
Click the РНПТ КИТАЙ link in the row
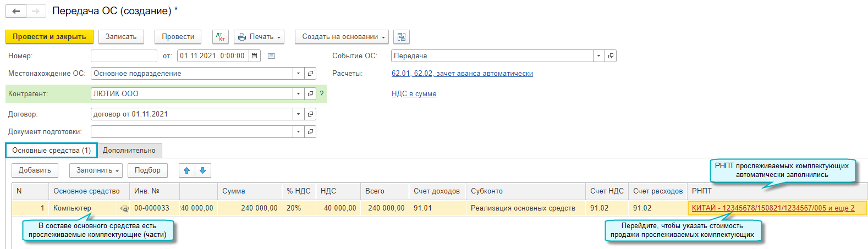point(773,208)
